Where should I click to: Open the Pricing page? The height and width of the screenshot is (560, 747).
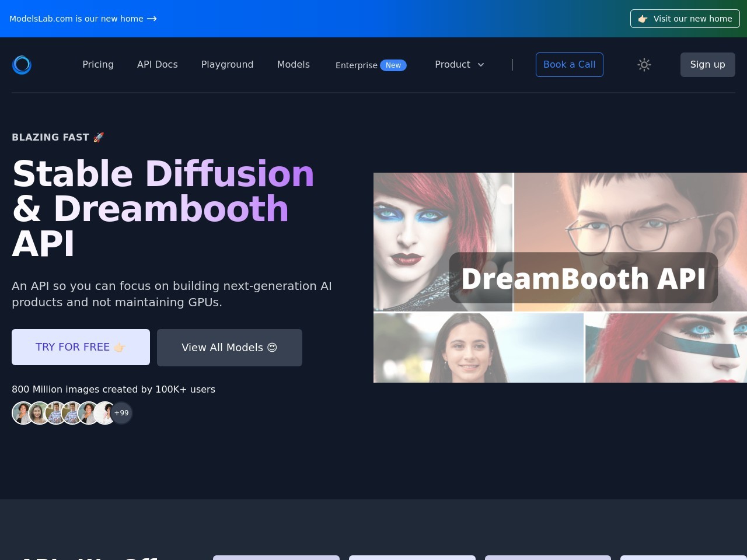(98, 65)
